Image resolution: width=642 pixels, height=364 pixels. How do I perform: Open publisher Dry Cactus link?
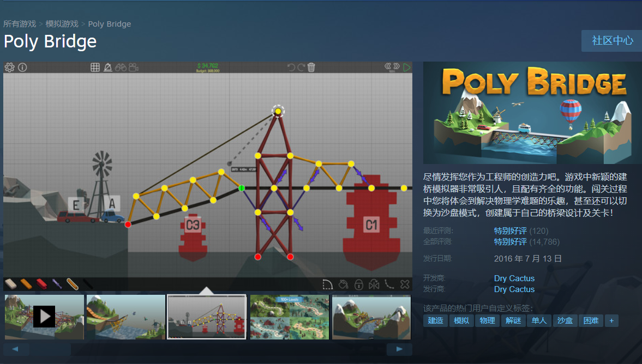tap(514, 289)
